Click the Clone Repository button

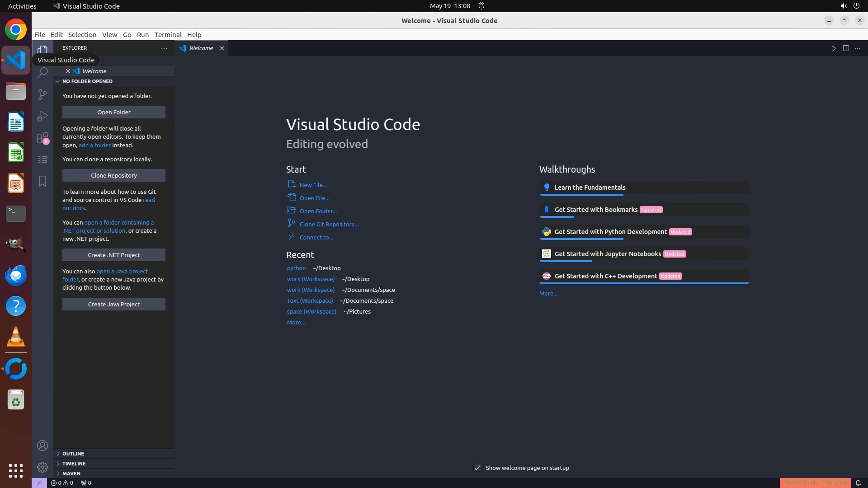113,175
